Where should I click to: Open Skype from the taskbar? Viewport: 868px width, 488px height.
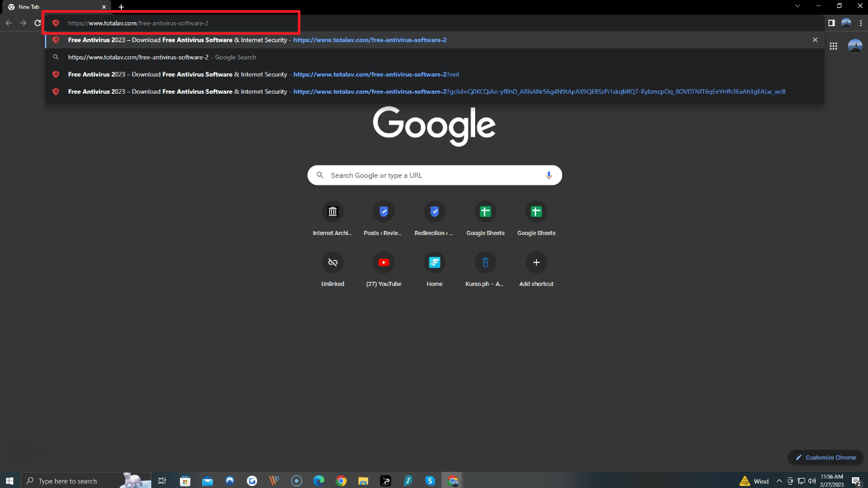[430, 481]
